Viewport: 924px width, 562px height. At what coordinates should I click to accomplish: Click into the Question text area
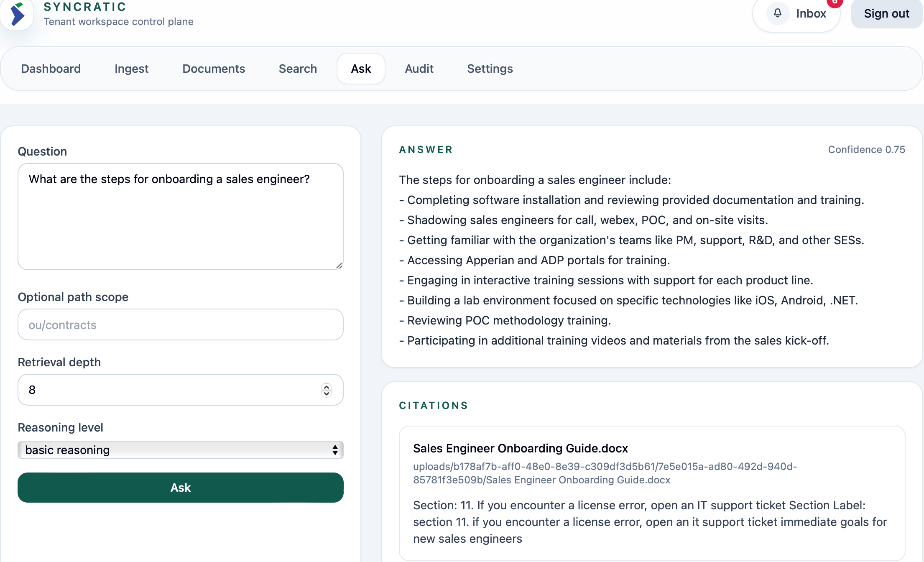click(x=181, y=217)
